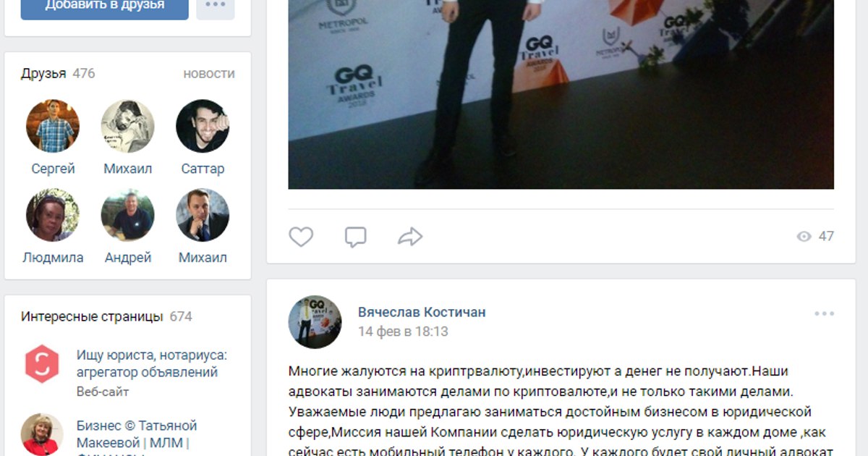Open Саттар's friend avatar
This screenshot has height=456, width=868.
pos(203,126)
